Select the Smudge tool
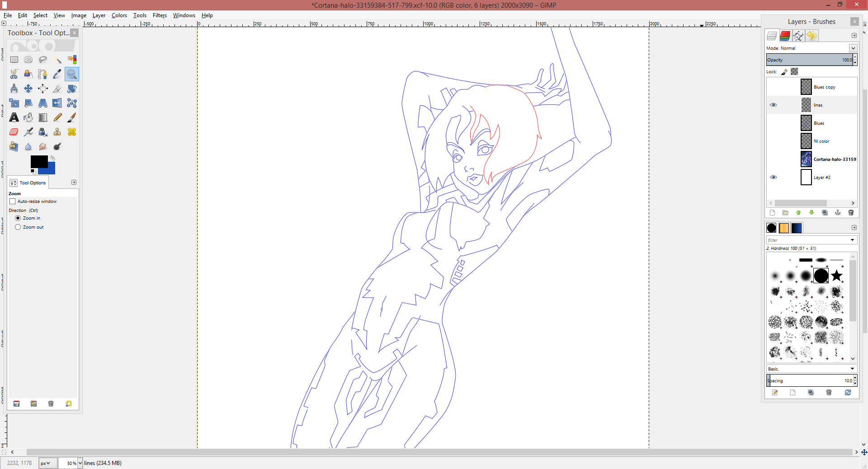The width and height of the screenshot is (868, 469). 43,146
